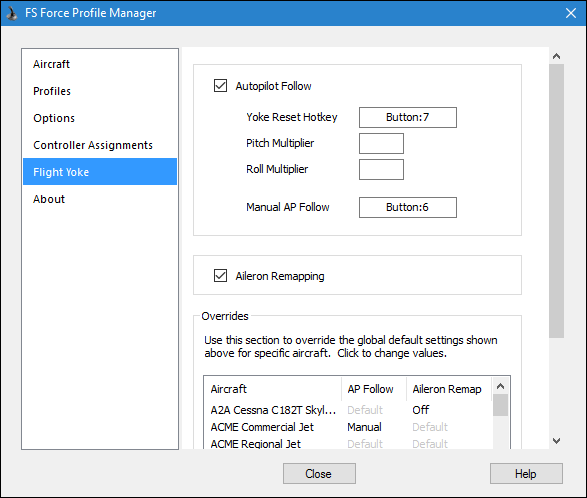Click the Roll Multiplier input box
Screen dimensions: 587x498
[381, 169]
